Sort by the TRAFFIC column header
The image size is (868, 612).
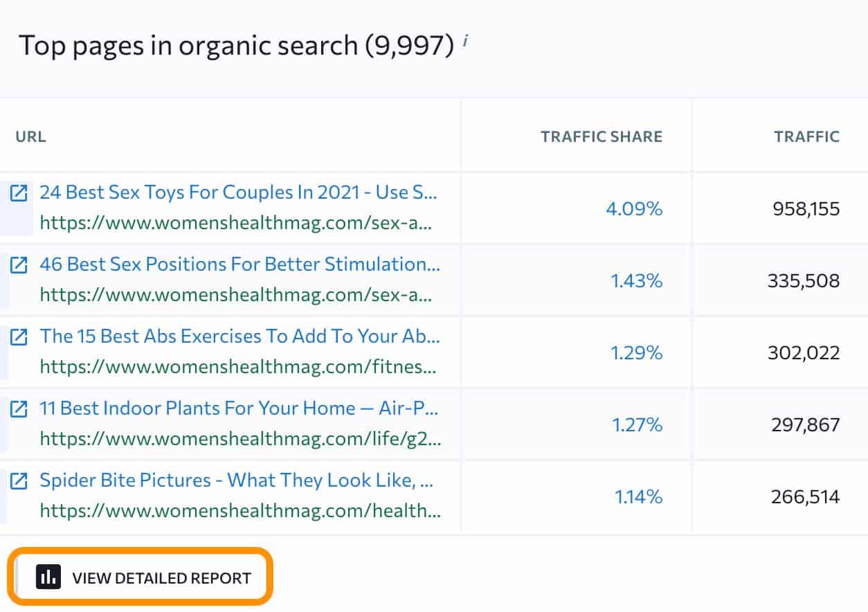pos(807,136)
